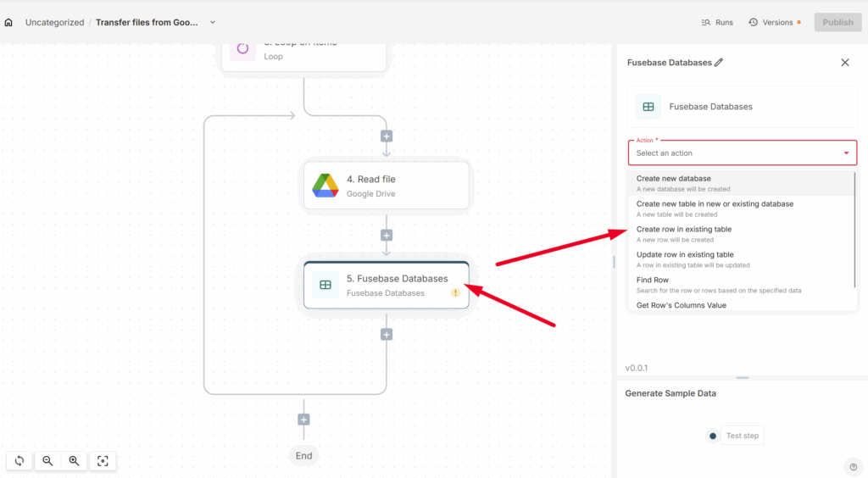Click the home icon in the breadcrumb
Viewport: 868px width, 478px height.
coord(8,23)
